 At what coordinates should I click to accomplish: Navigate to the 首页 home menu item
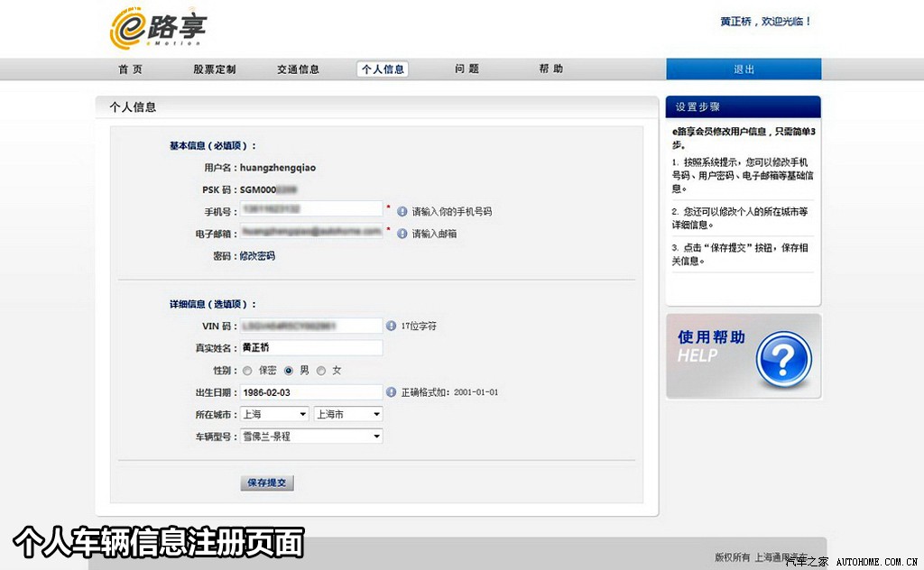tap(130, 69)
